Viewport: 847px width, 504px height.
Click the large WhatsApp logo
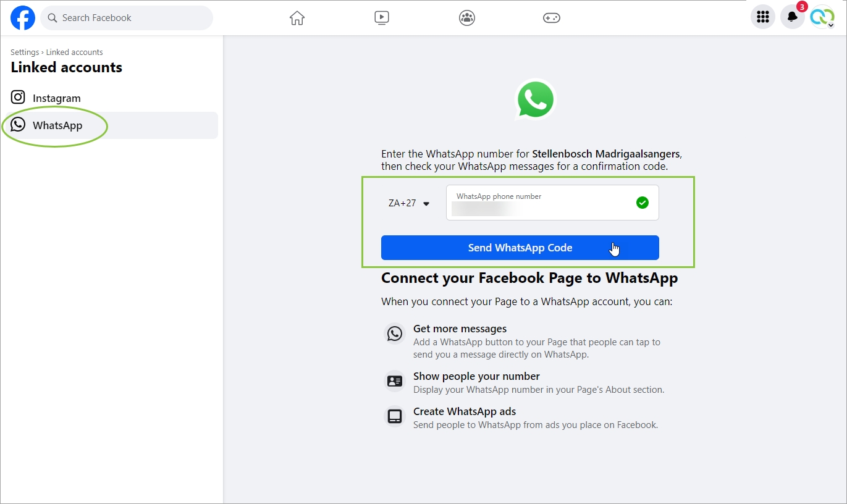(536, 99)
